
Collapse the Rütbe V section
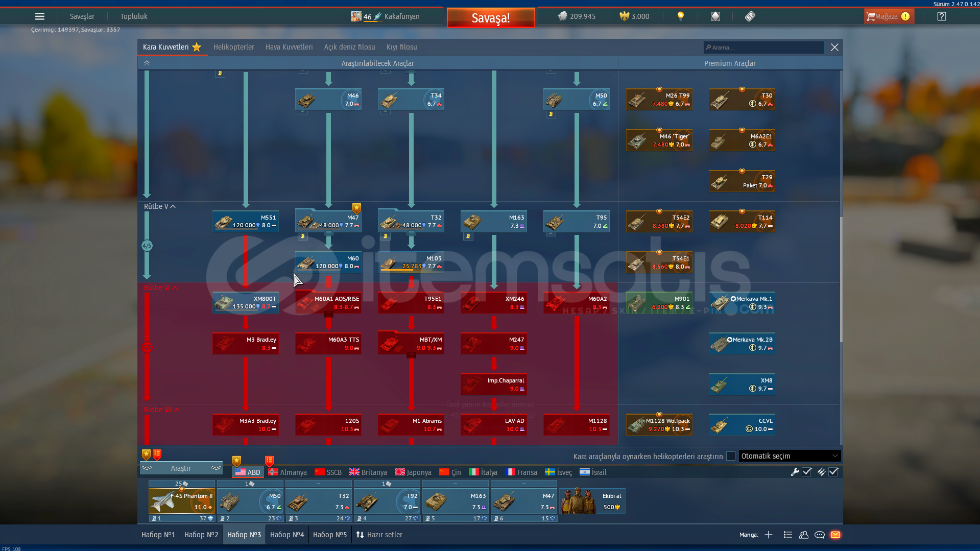pos(160,206)
